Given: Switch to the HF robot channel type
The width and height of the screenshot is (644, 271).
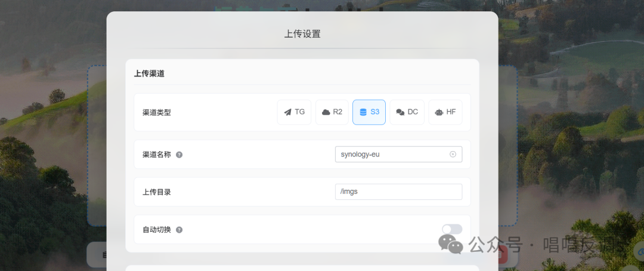Looking at the screenshot, I should pos(445,112).
